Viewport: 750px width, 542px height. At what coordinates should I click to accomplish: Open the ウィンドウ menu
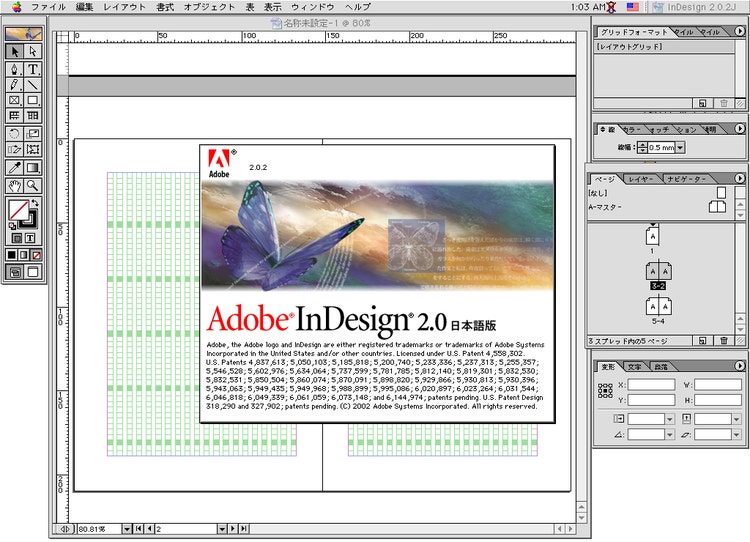pyautogui.click(x=313, y=7)
